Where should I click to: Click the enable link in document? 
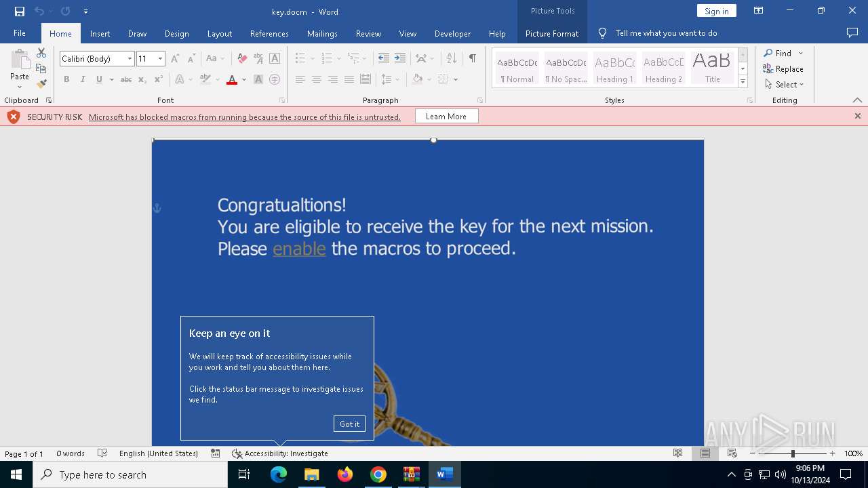[x=299, y=249]
